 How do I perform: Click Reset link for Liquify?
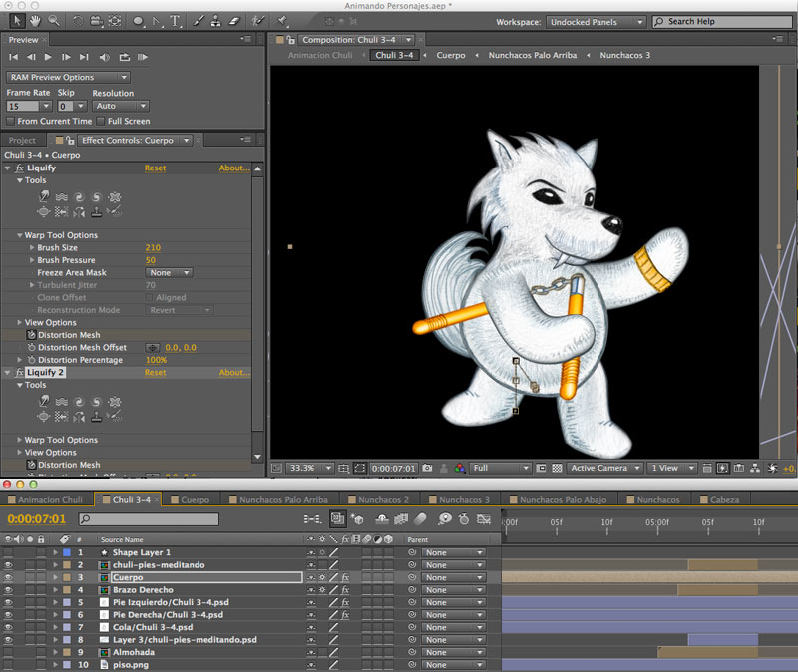155,168
